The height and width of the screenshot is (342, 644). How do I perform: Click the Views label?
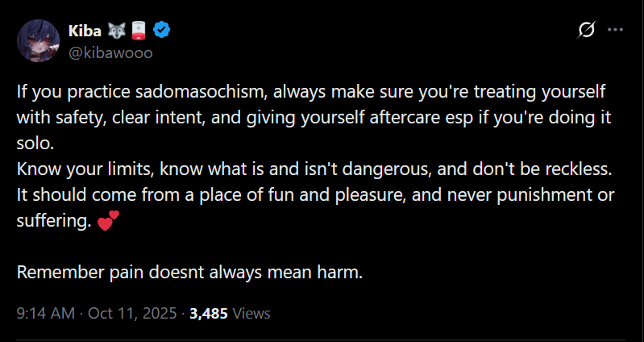(x=251, y=314)
